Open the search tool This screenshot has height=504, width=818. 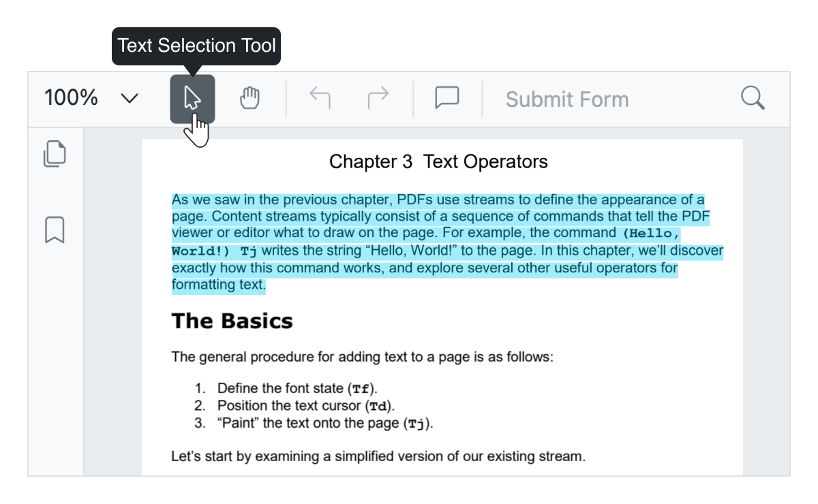point(753,97)
